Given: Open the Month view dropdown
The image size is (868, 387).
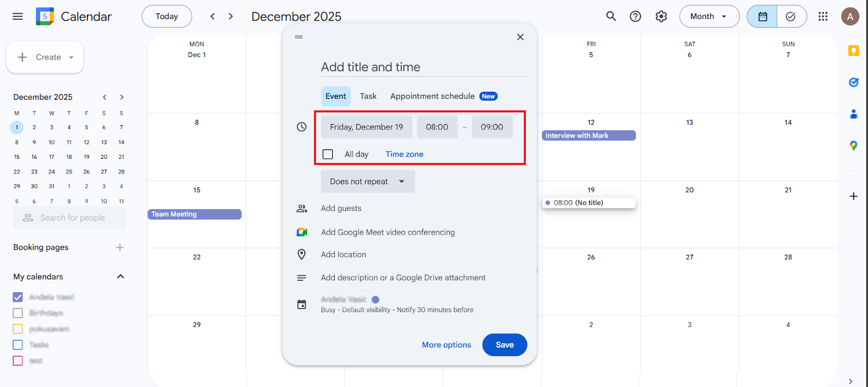Looking at the screenshot, I should 709,16.
